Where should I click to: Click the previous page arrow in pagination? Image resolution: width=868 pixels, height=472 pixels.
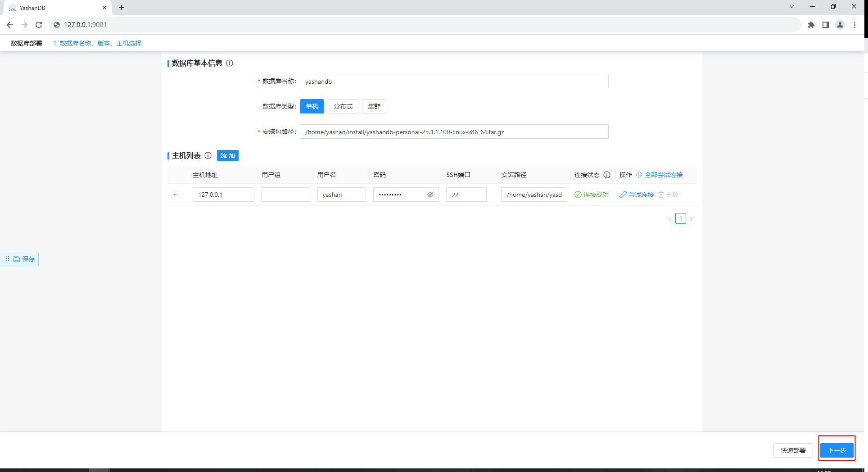click(670, 219)
